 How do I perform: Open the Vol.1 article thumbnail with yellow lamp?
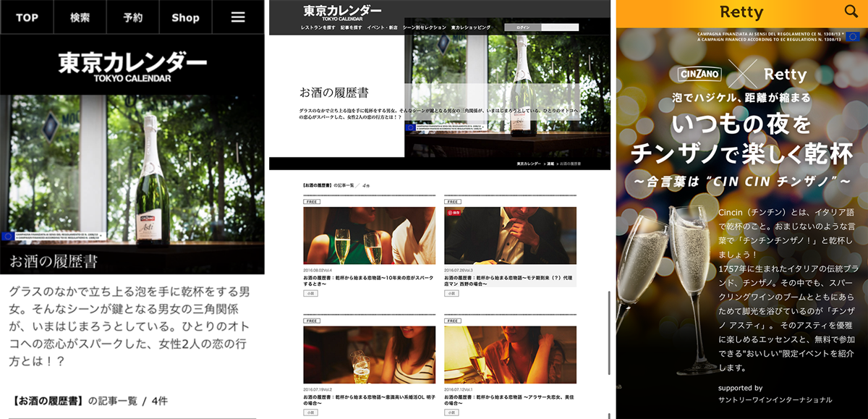[511, 356]
